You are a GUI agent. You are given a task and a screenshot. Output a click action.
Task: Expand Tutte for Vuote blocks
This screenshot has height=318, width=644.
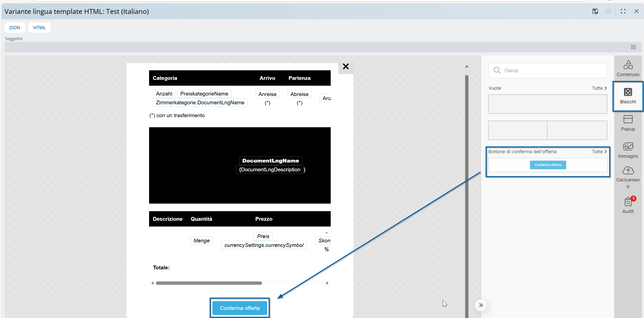point(599,88)
